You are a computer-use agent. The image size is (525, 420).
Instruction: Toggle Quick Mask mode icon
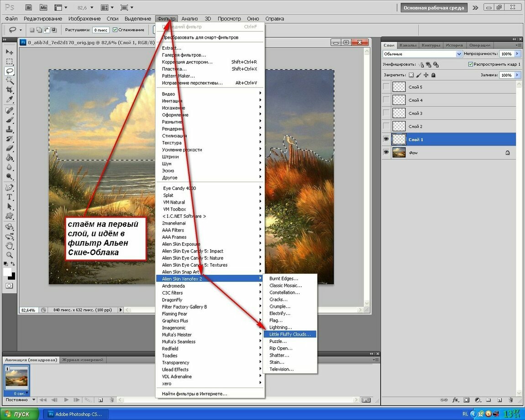pos(10,286)
